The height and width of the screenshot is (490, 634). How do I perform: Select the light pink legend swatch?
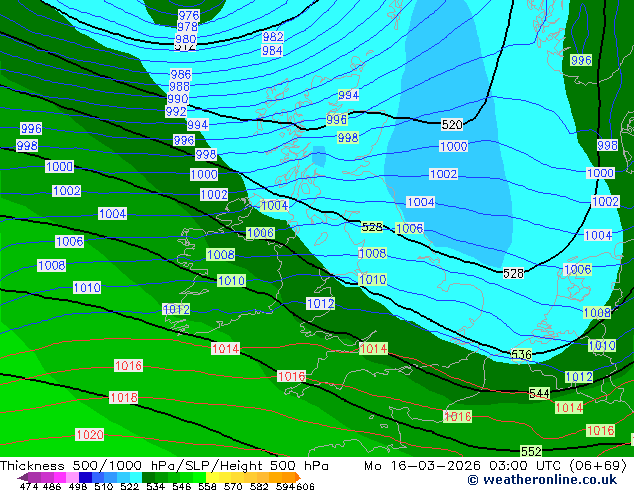click(72, 477)
